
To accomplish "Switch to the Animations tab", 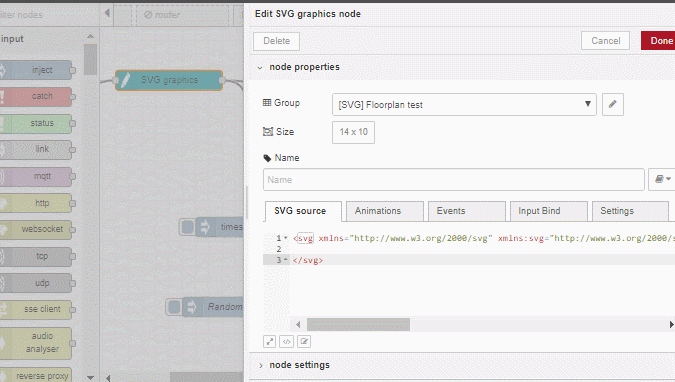I will 384,211.
